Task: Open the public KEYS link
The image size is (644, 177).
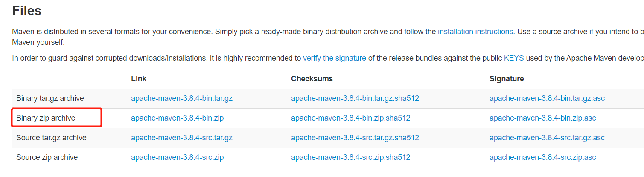Action: (514, 58)
